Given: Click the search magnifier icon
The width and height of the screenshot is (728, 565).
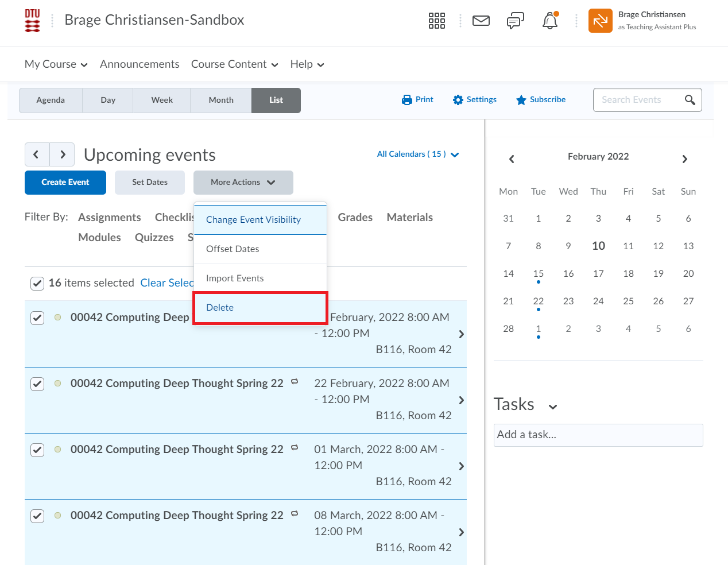Looking at the screenshot, I should point(690,100).
